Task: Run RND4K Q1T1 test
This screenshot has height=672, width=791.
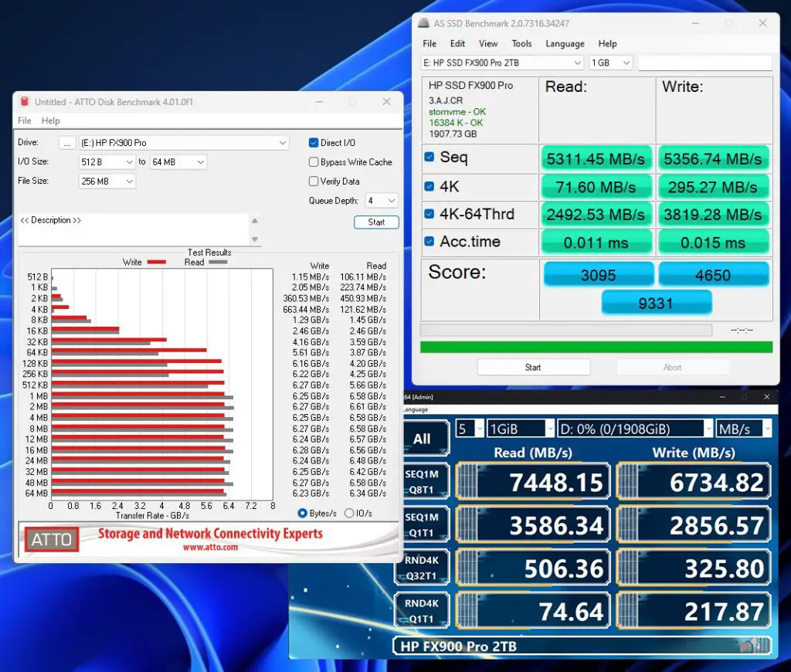Action: click(x=422, y=611)
